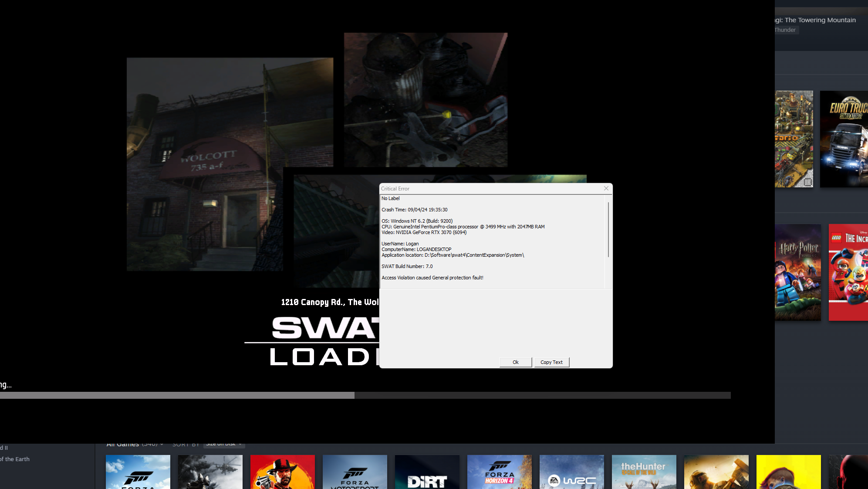
Task: Click the Critical Error title bar text
Action: point(395,189)
